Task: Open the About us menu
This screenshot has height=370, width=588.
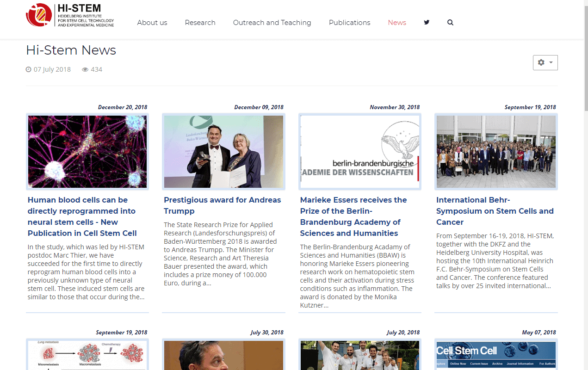Action: click(152, 23)
